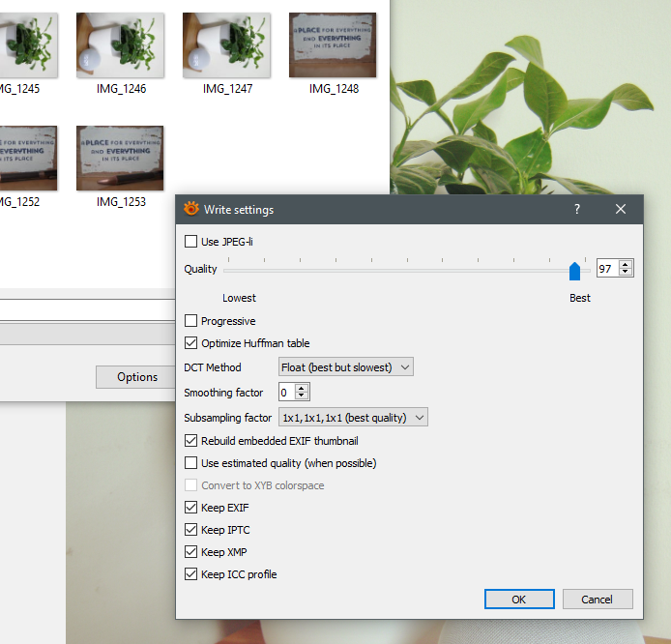
Task: Cancel the Write settings dialog
Action: pos(598,600)
